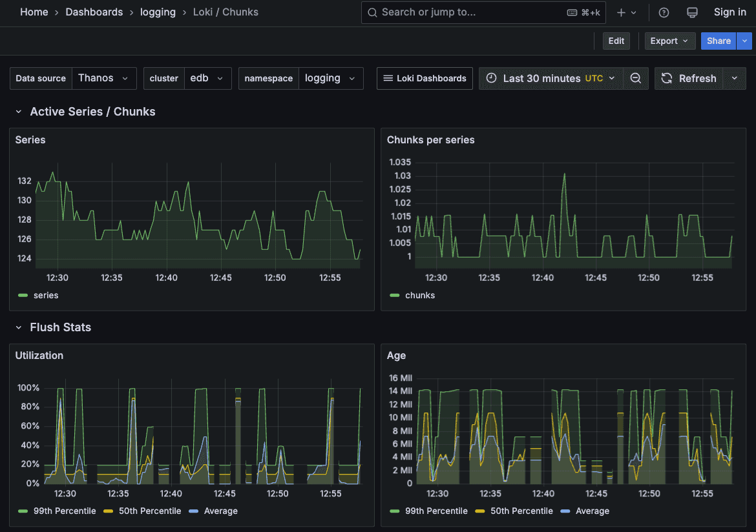
Task: Click the Edit button
Action: coord(616,41)
